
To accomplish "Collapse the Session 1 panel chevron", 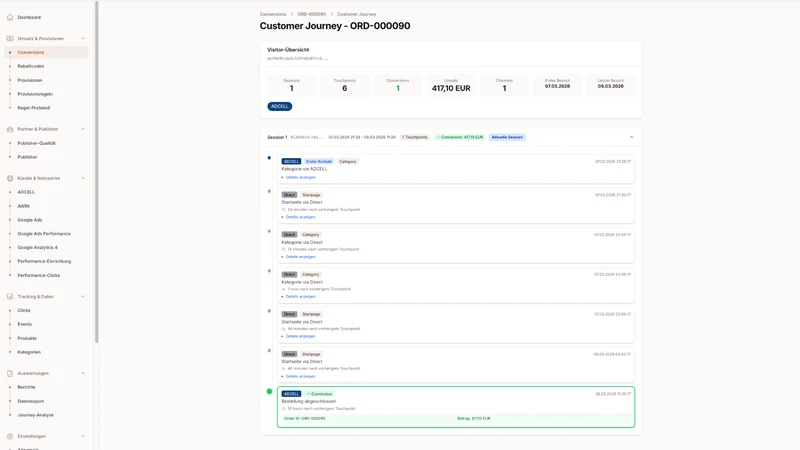I will tap(631, 137).
